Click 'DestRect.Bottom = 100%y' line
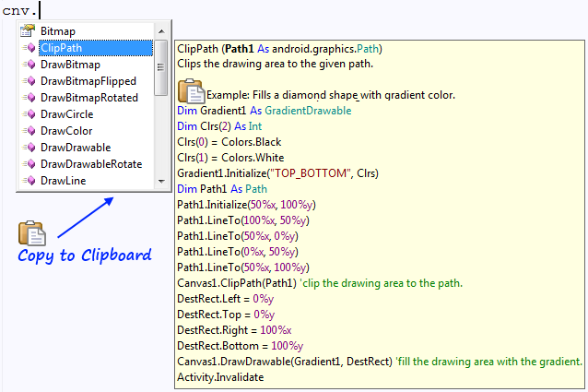The image size is (588, 392). click(x=240, y=346)
